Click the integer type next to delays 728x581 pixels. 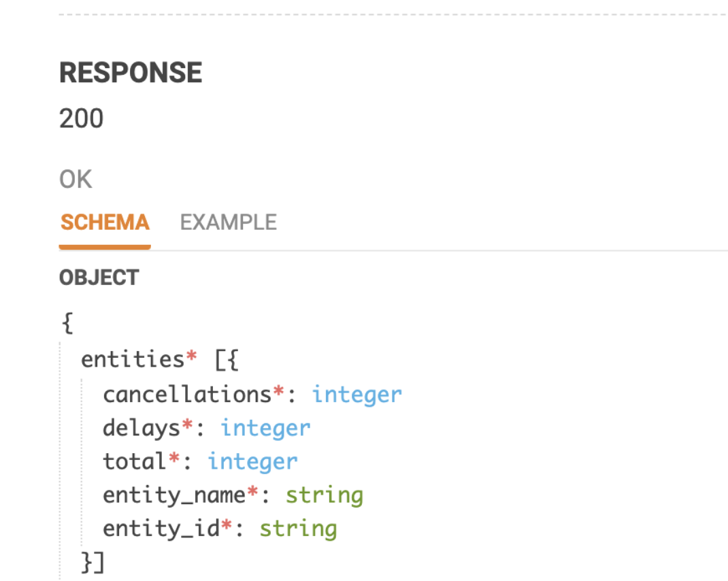265,427
